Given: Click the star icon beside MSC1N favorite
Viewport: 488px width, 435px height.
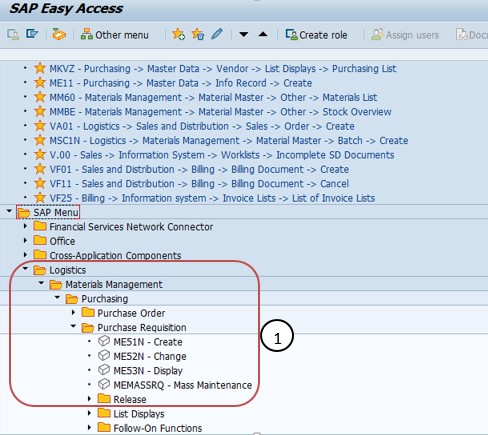Looking at the screenshot, I should (40, 140).
